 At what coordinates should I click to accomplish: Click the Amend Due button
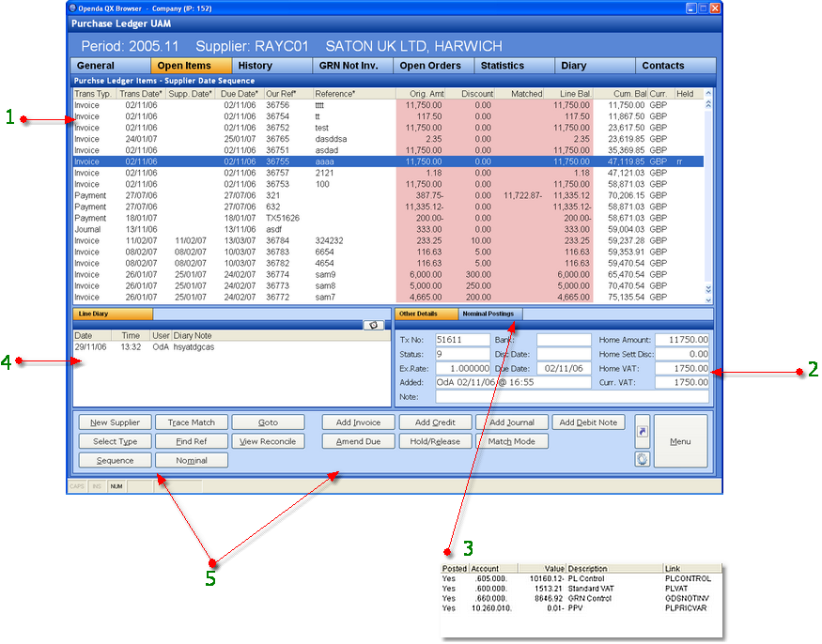click(358, 441)
